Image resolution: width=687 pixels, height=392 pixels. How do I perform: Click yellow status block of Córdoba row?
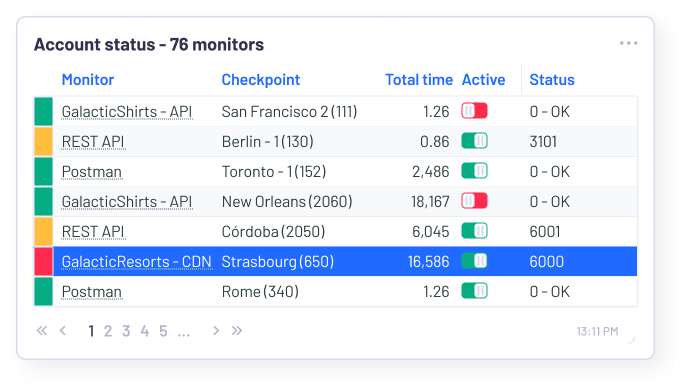tap(43, 232)
